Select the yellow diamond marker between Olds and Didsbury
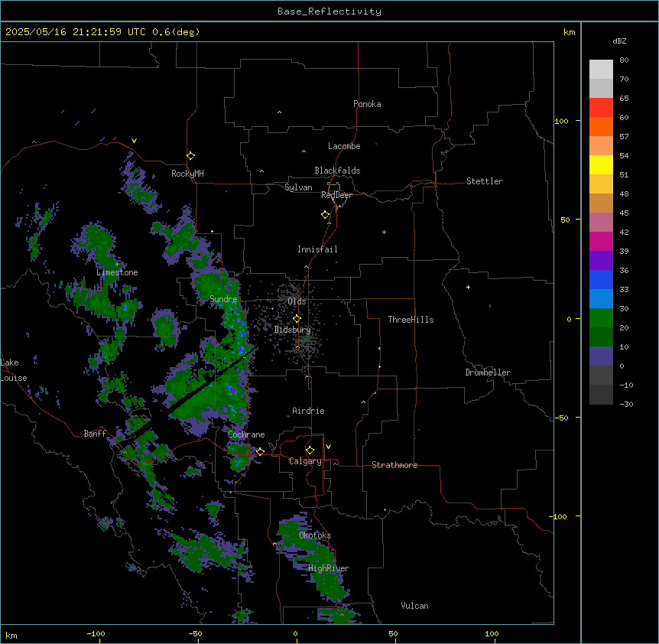Image resolution: width=659 pixels, height=644 pixels. tap(297, 319)
